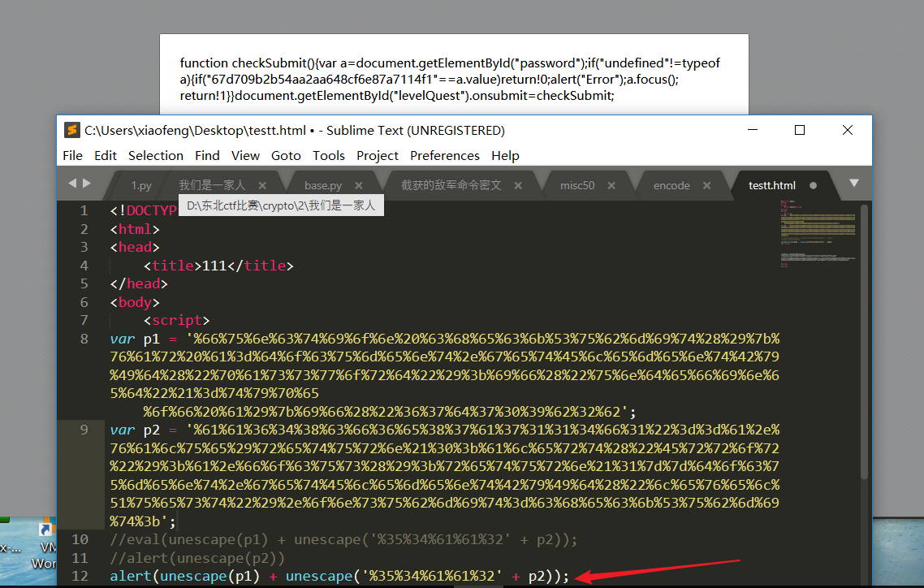Click unsaved dot on testt.html tab
The image size is (924, 588).
[814, 186]
